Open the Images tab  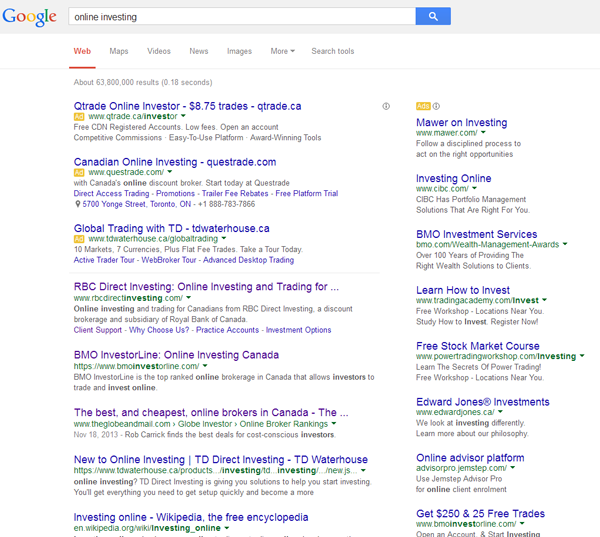(x=239, y=51)
